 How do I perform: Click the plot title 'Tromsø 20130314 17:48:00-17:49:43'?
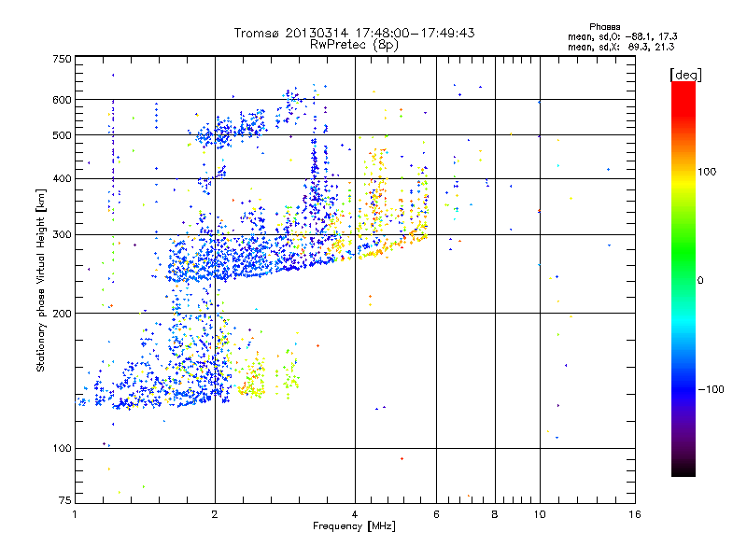coord(354,33)
